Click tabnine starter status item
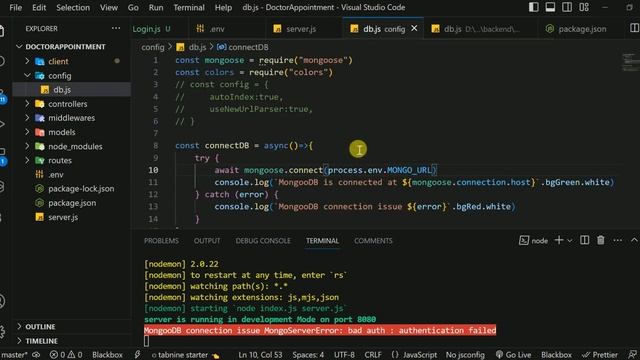640x360 pixels. click(x=185, y=355)
